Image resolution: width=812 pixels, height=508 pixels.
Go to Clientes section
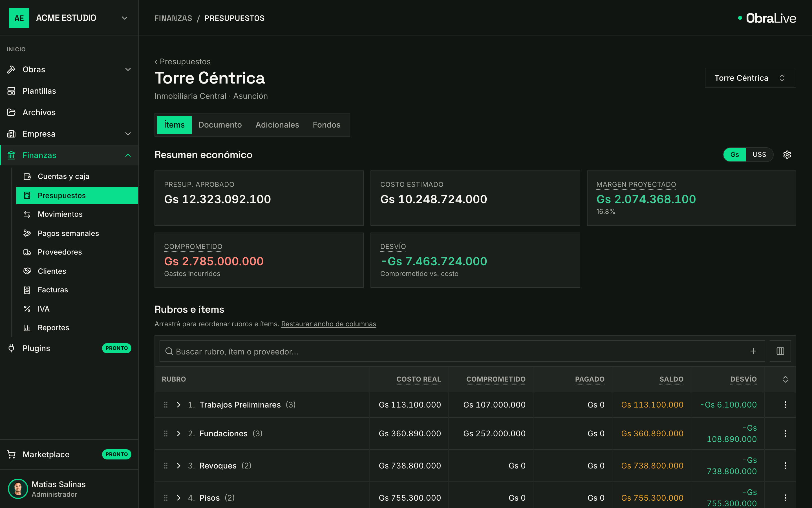coord(77,271)
